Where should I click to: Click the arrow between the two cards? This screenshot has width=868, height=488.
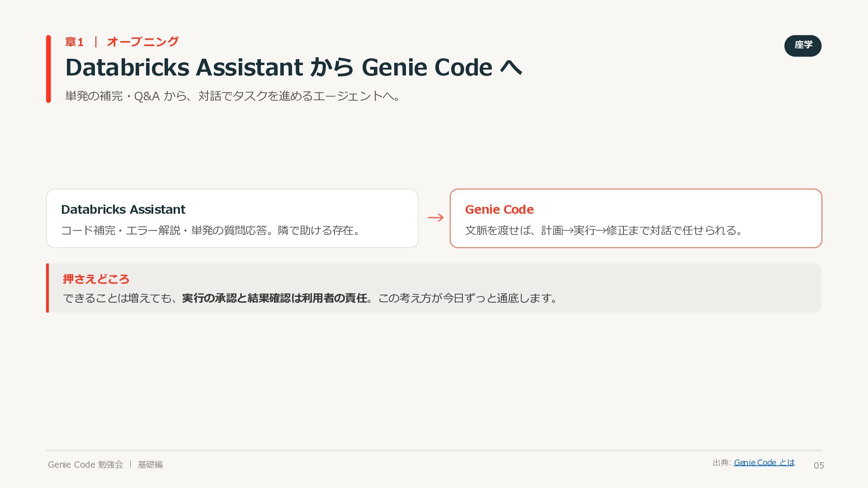click(435, 218)
